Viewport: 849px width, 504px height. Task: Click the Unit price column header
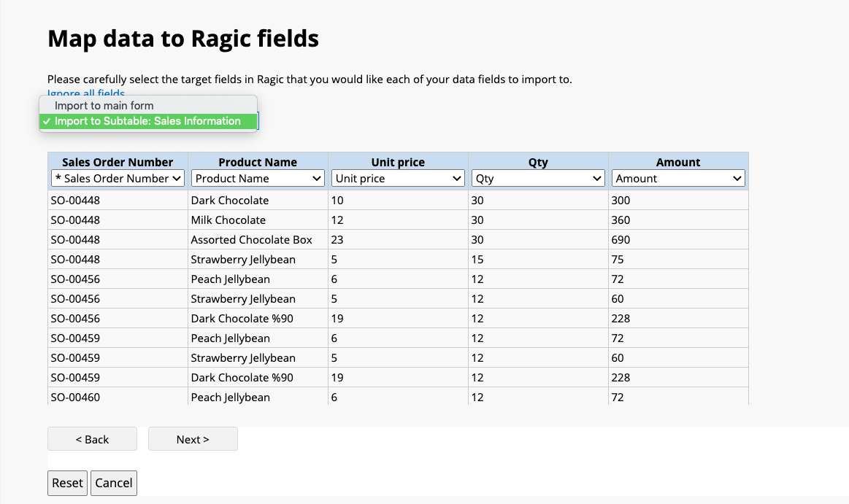coord(398,162)
